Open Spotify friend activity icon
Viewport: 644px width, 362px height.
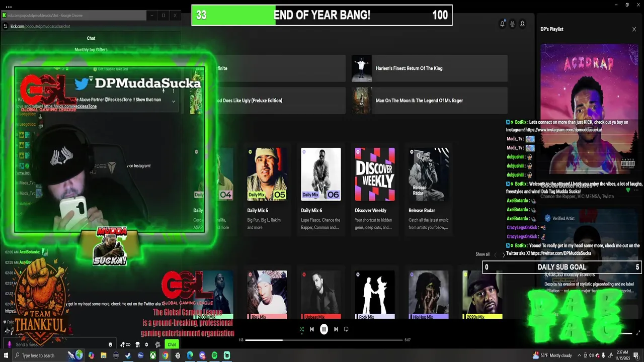pyautogui.click(x=512, y=24)
